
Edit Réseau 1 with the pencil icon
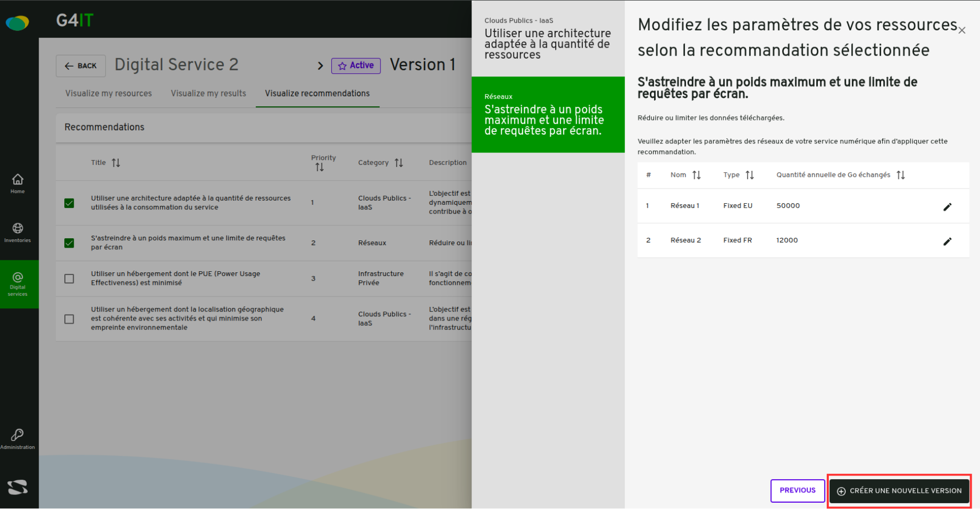[947, 207]
